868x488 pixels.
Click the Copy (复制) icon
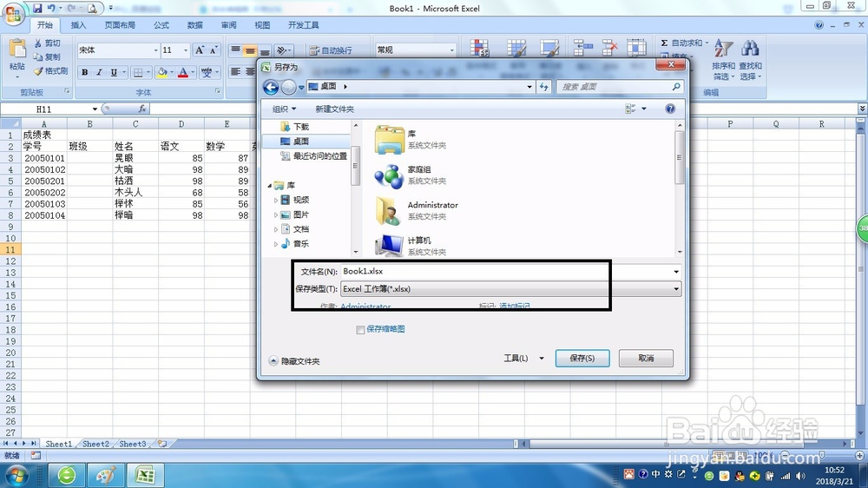pos(37,56)
